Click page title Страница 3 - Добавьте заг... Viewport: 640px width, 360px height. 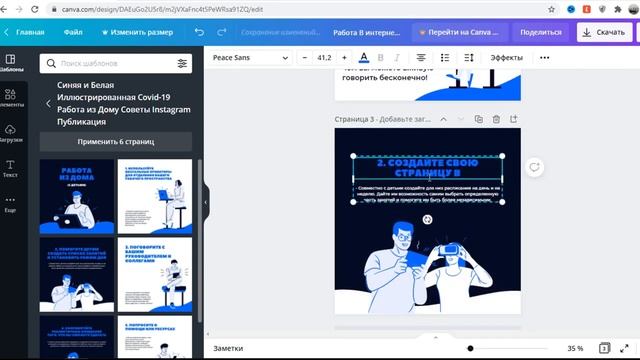click(x=382, y=119)
